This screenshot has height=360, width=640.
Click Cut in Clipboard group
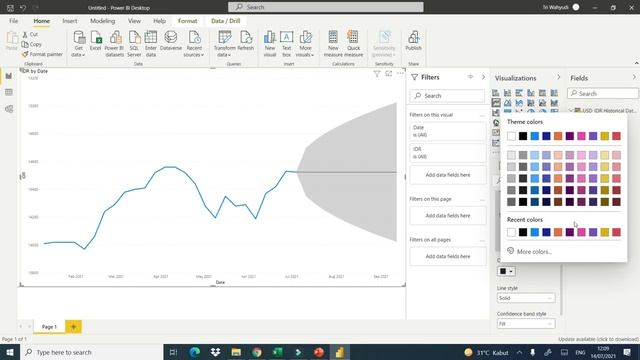[x=31, y=34]
